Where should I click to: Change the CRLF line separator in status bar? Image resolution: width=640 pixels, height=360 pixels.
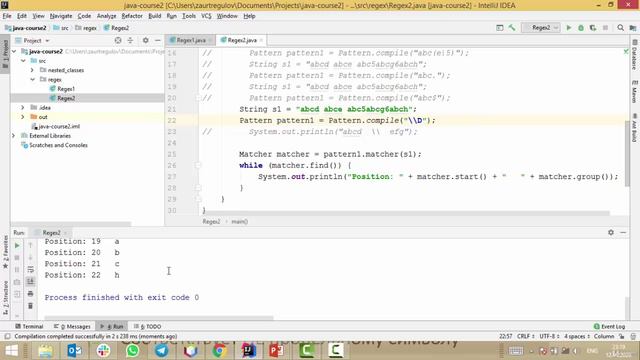click(525, 336)
